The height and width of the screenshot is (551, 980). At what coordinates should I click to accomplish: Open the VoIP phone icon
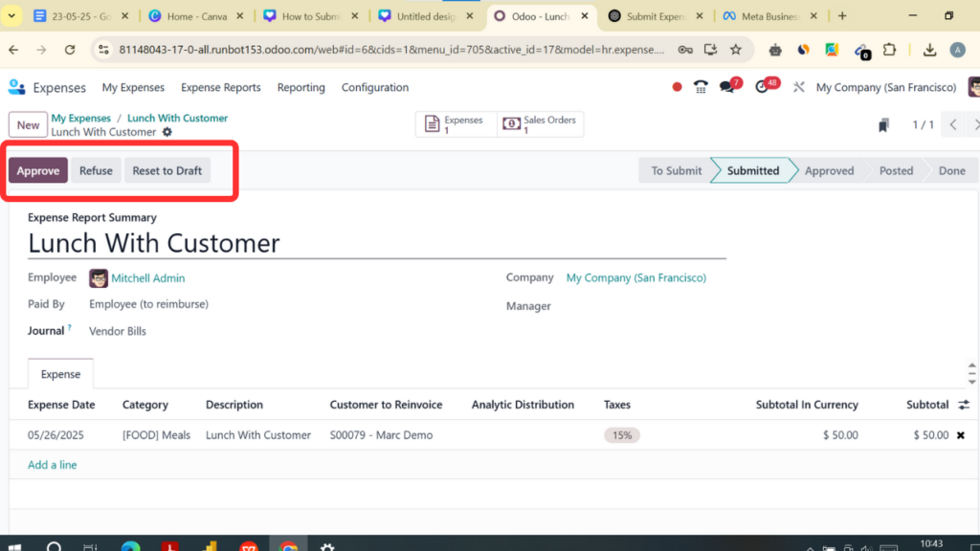pyautogui.click(x=701, y=87)
